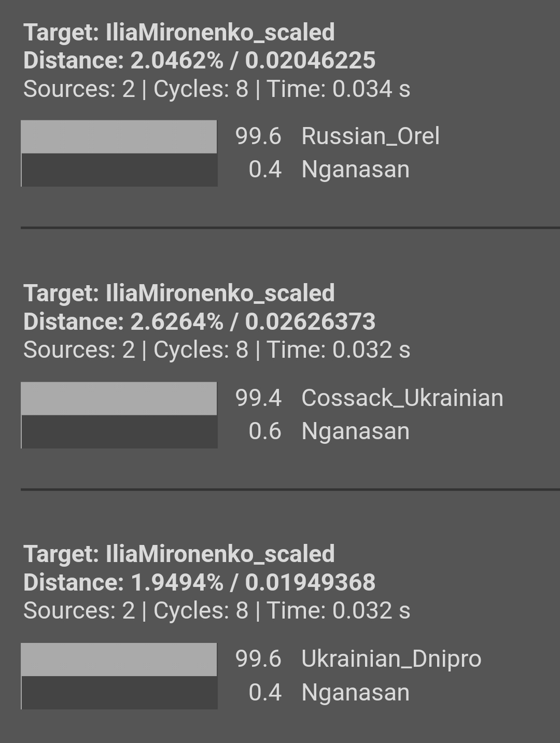The width and height of the screenshot is (560, 743).
Task: Click the 99.4 percentage value
Action: click(x=258, y=398)
